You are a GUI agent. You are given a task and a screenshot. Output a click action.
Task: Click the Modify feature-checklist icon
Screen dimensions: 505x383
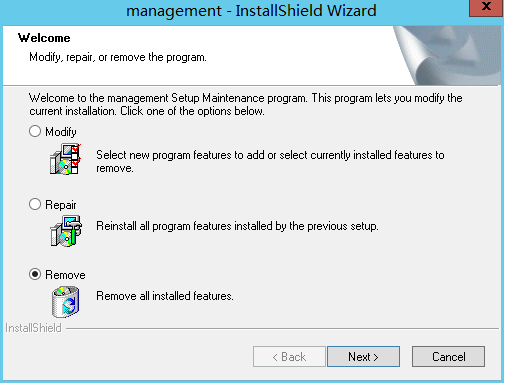click(66, 159)
